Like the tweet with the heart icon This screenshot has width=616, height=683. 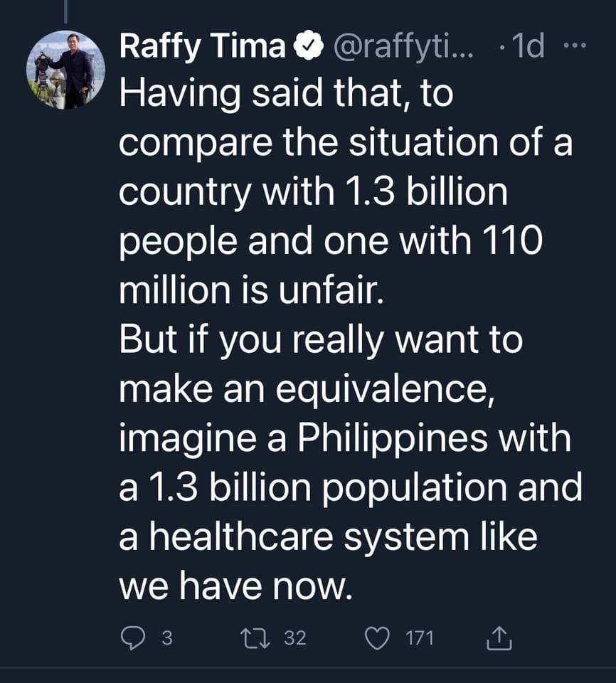(377, 639)
